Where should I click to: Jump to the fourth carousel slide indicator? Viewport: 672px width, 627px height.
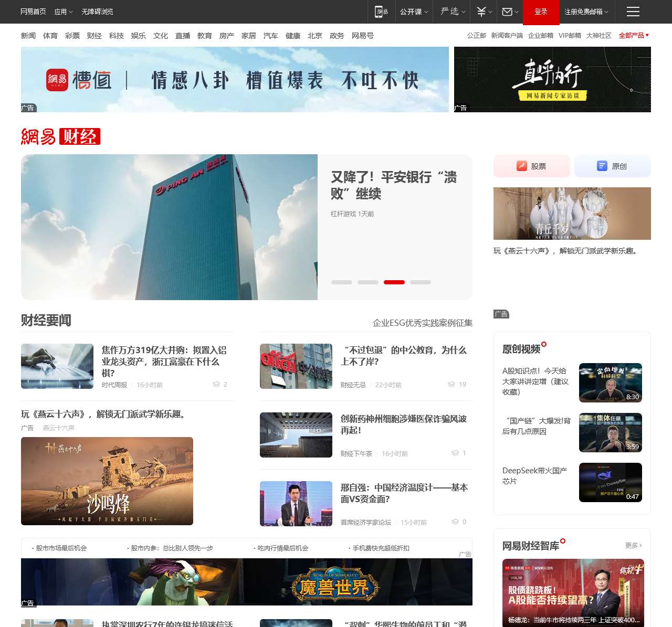tap(421, 282)
